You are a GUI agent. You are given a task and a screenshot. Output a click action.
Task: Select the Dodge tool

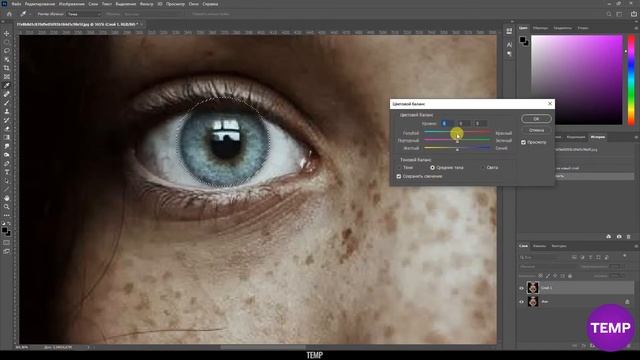(x=7, y=155)
